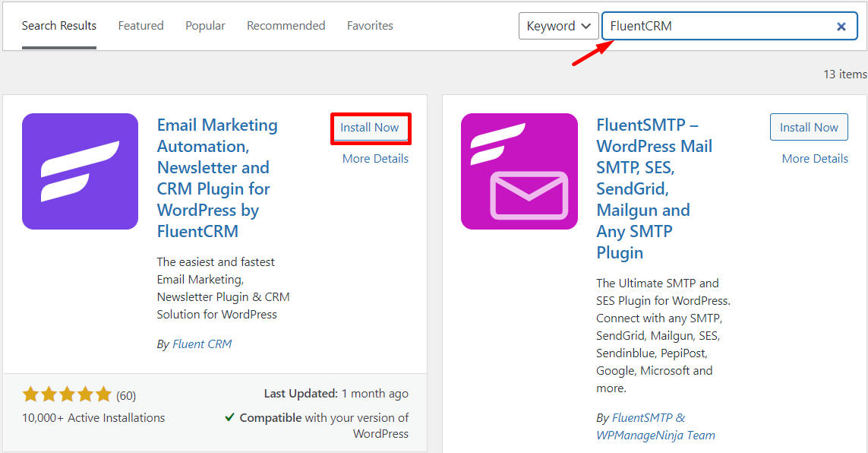Image resolution: width=868 pixels, height=453 pixels.
Task: Open More Details for FluentSMTP plugin
Action: coord(815,159)
